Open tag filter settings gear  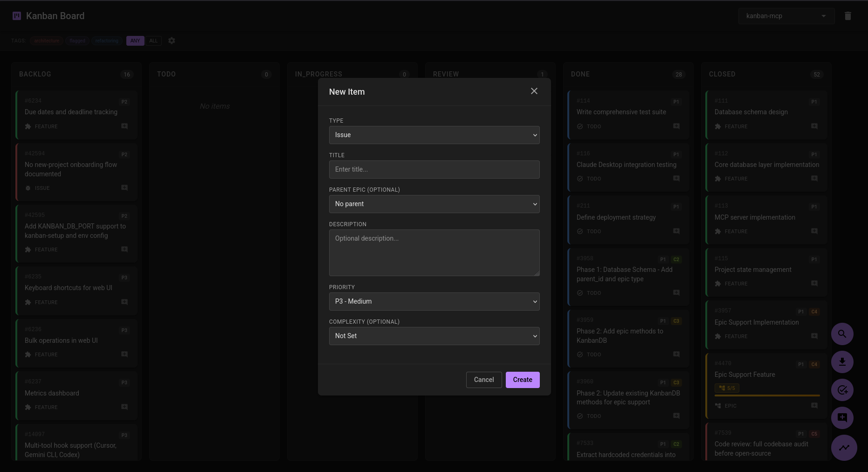[172, 41]
